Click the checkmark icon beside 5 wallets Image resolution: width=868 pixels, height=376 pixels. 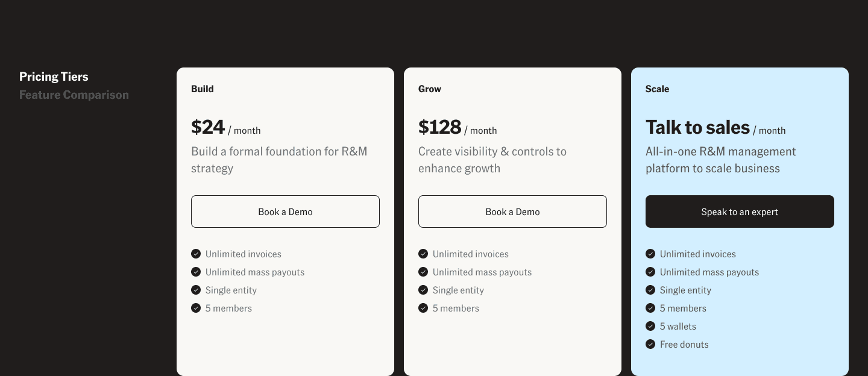650,326
